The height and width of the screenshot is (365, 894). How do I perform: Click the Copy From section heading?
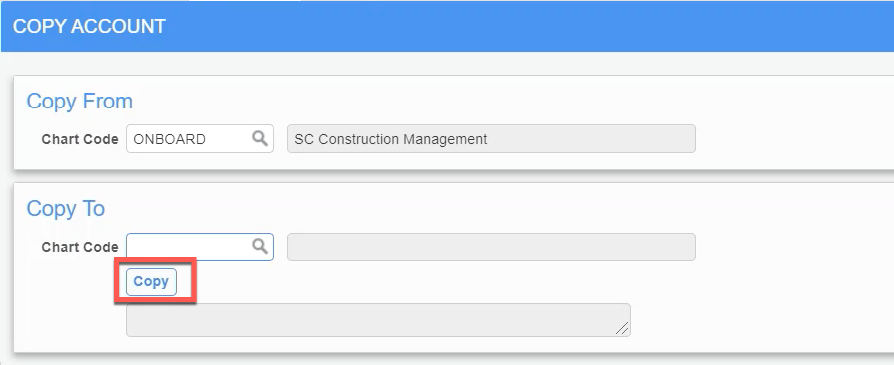point(80,101)
